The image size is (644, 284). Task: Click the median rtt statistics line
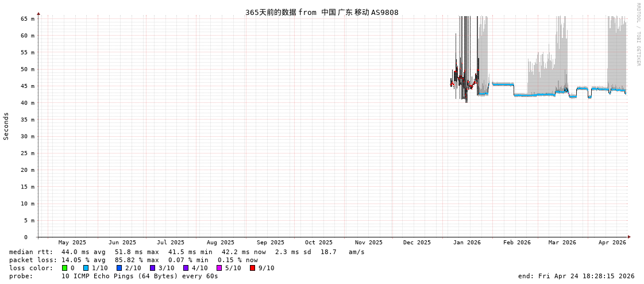point(187,252)
